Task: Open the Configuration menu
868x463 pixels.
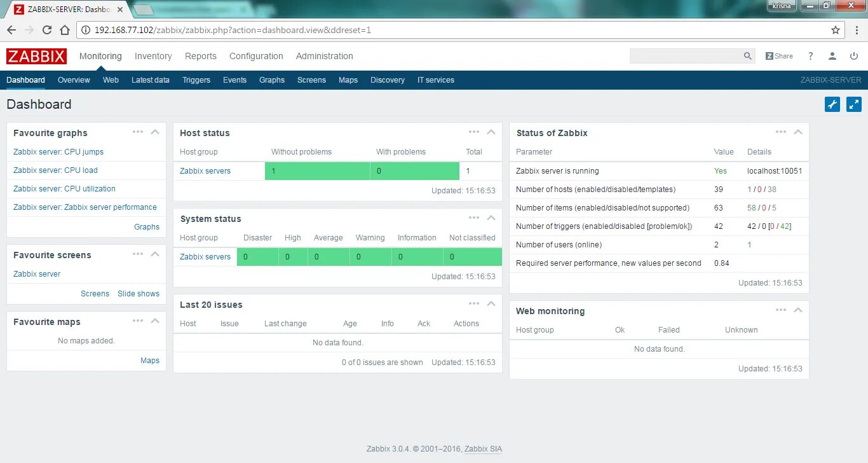Action: (256, 56)
